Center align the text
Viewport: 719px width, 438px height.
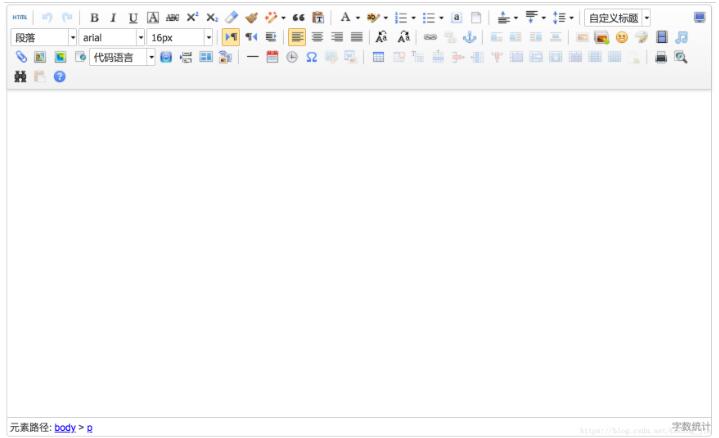click(x=317, y=37)
